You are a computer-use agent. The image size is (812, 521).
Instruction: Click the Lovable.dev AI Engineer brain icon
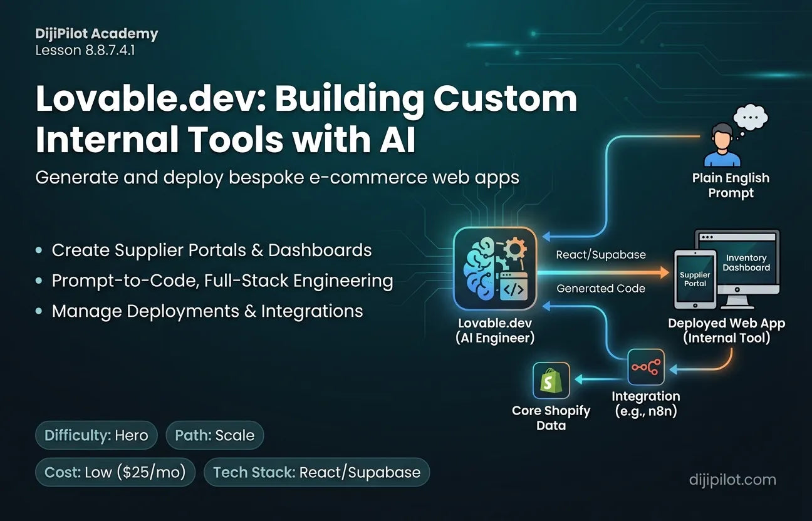tap(495, 269)
